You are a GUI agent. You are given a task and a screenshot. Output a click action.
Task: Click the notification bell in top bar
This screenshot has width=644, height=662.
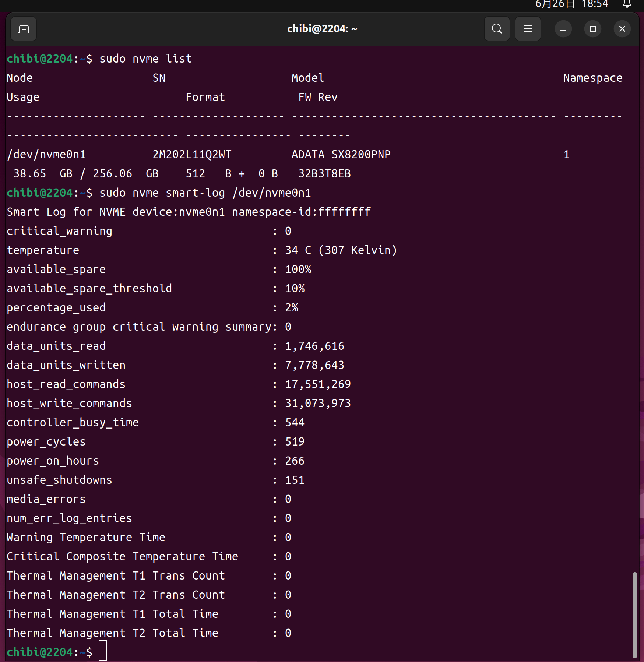pos(627,4)
